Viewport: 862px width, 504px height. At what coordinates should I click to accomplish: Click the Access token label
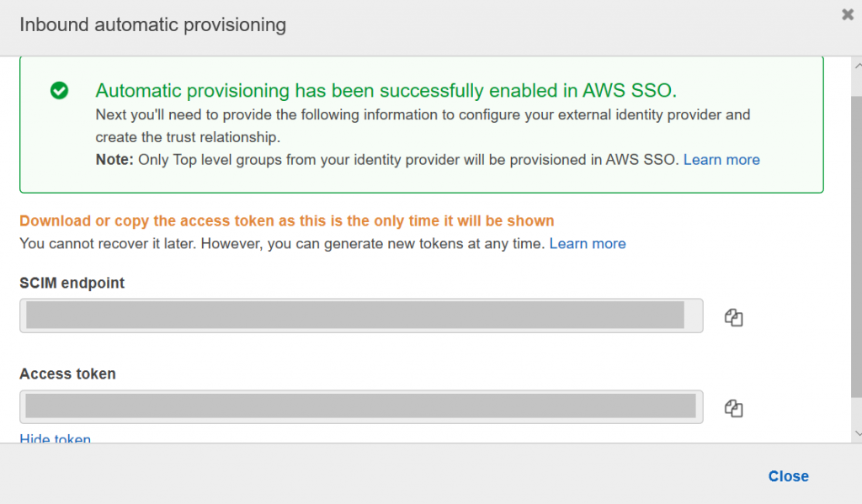(x=67, y=374)
